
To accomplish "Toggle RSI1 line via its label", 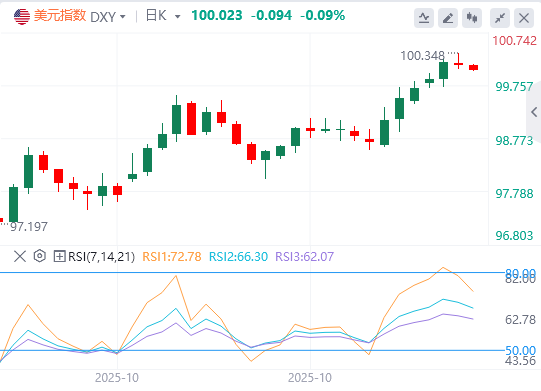I will coord(172,256).
